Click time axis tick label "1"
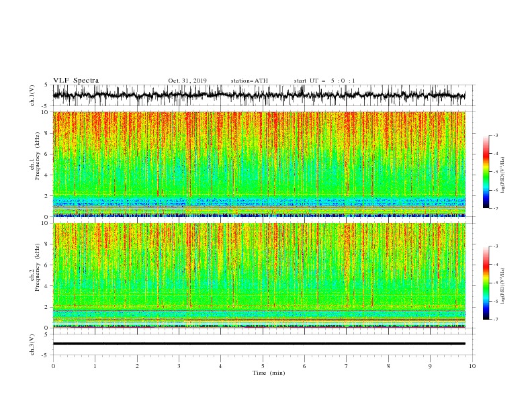Screen dimensions: 532x411 tap(95, 366)
